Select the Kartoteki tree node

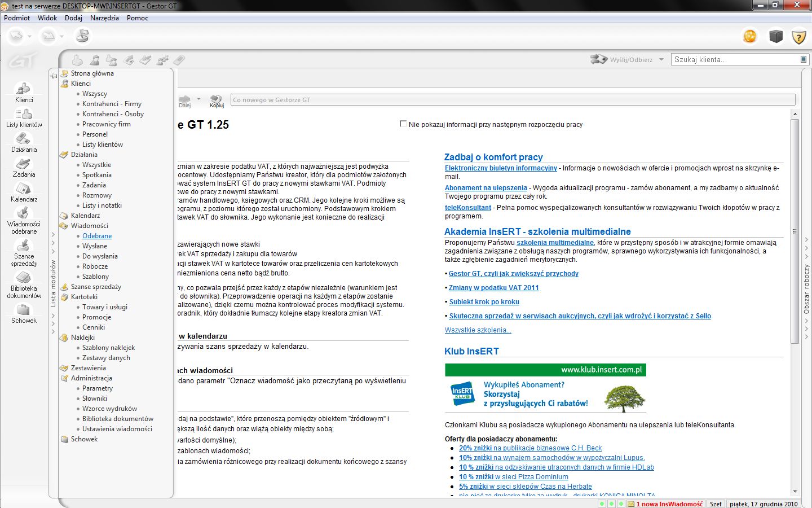coord(84,297)
